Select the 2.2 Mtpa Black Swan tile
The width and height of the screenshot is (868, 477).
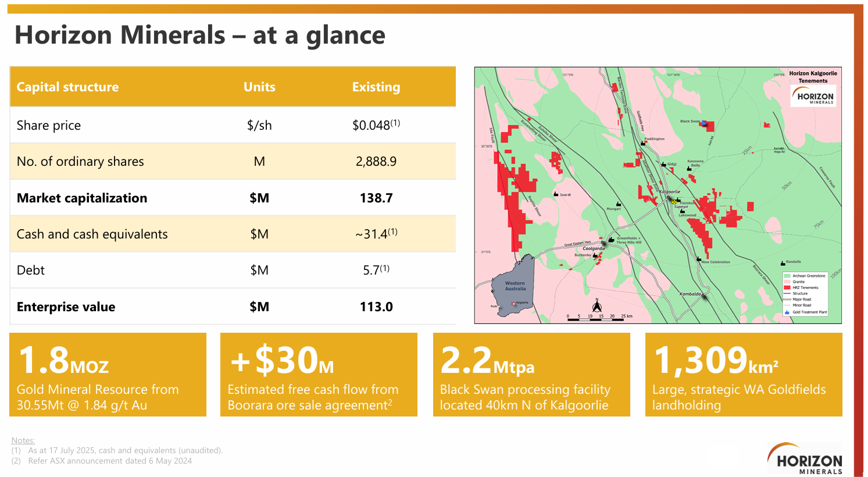pos(531,375)
